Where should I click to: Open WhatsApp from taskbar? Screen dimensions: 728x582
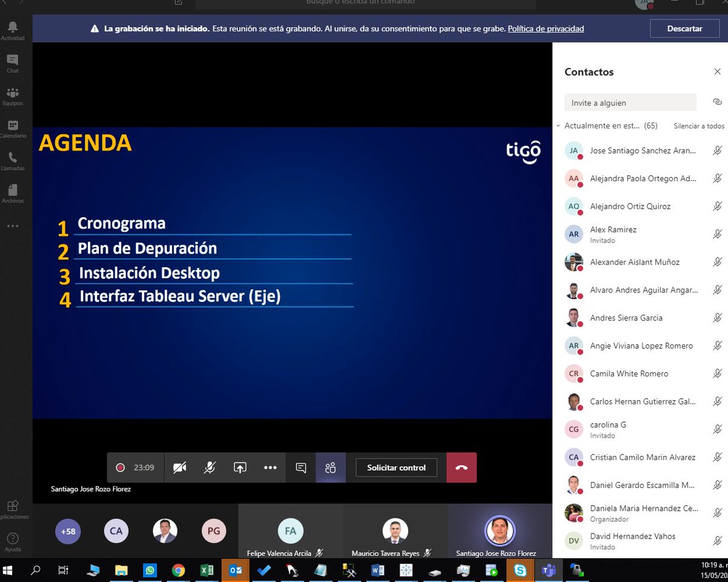click(150, 570)
